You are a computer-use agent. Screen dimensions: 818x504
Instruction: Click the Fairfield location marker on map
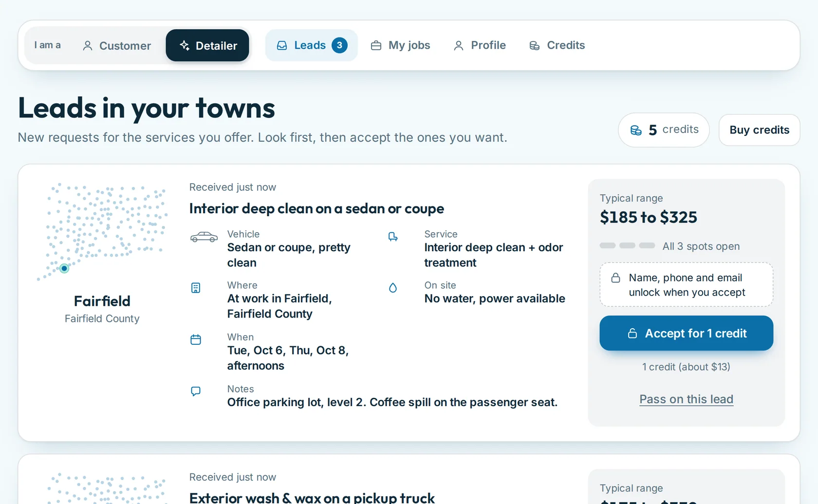pos(64,268)
